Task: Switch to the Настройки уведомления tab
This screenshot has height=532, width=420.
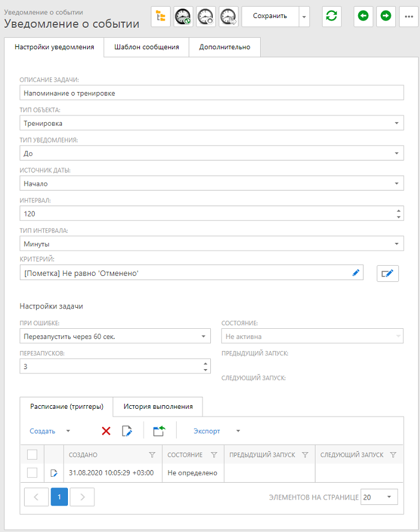Action: (54, 47)
